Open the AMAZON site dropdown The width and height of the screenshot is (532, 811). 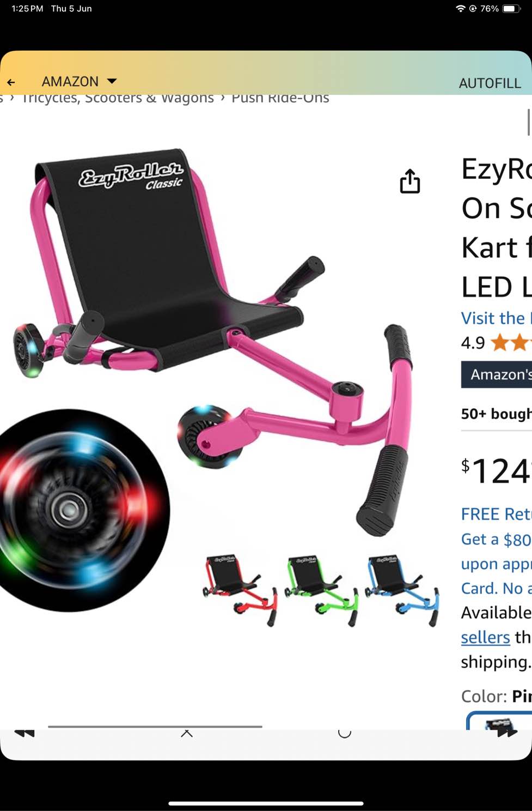(80, 81)
